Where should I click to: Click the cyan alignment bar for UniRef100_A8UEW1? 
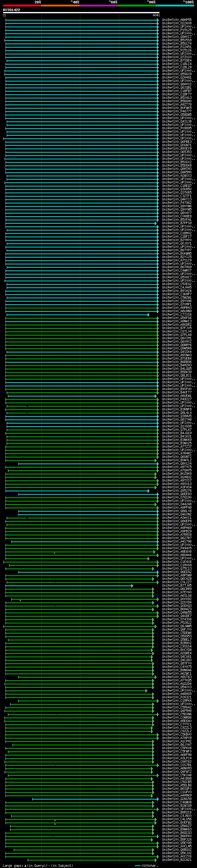[x=82, y=396]
